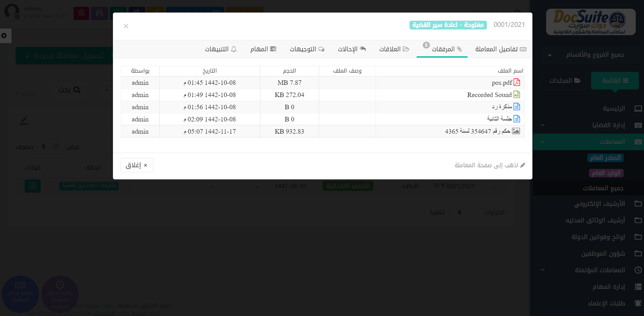The width and height of the screenshot is (644, 316).
Task: Open the تفاصيل المعاملة details tab
Action: pos(500,49)
